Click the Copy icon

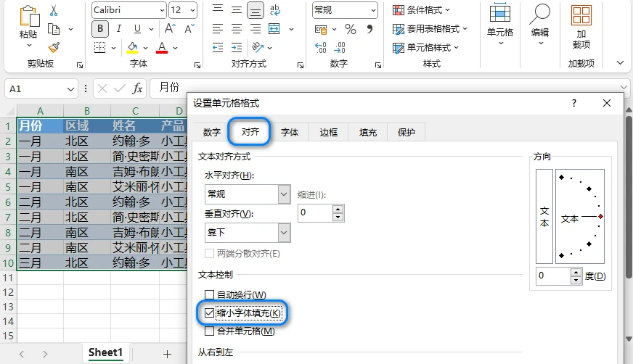pos(54,29)
